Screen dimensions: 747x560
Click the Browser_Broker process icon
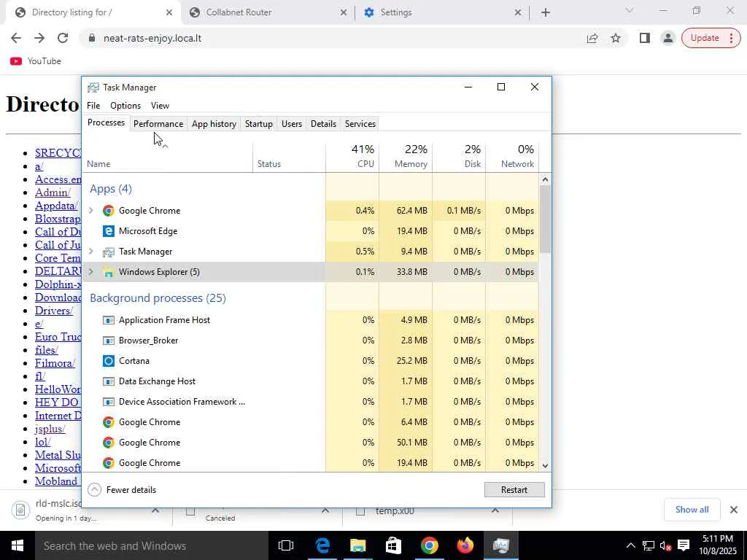tap(109, 341)
